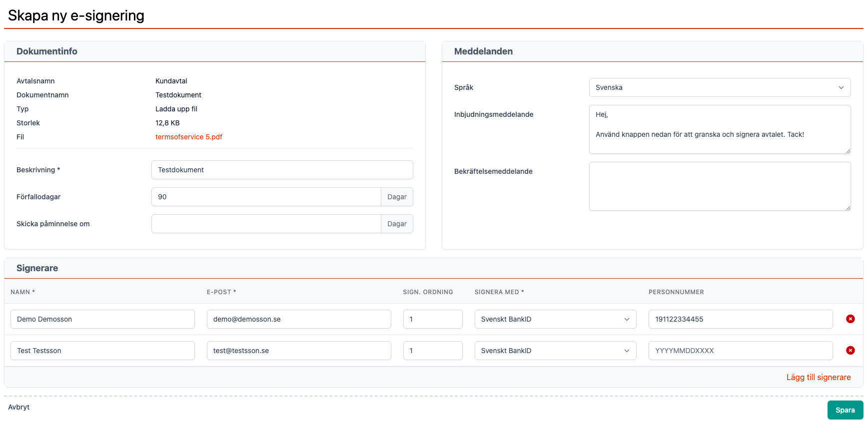Viewport: 868px width, 425px height.
Task: Click the E-POST column header
Action: 221,292
